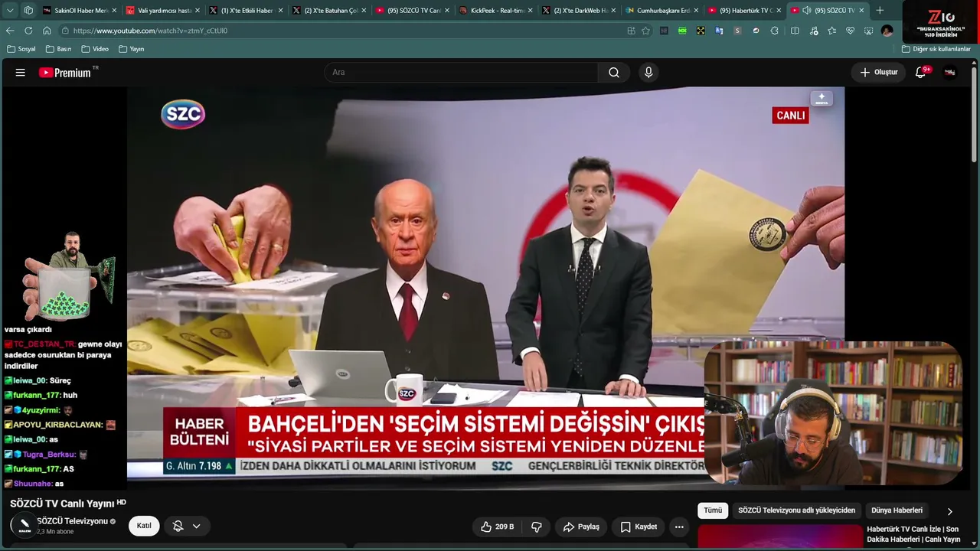This screenshot has width=980, height=551.
Task: Open the YouTube account avatar menu
Action: coord(949,72)
